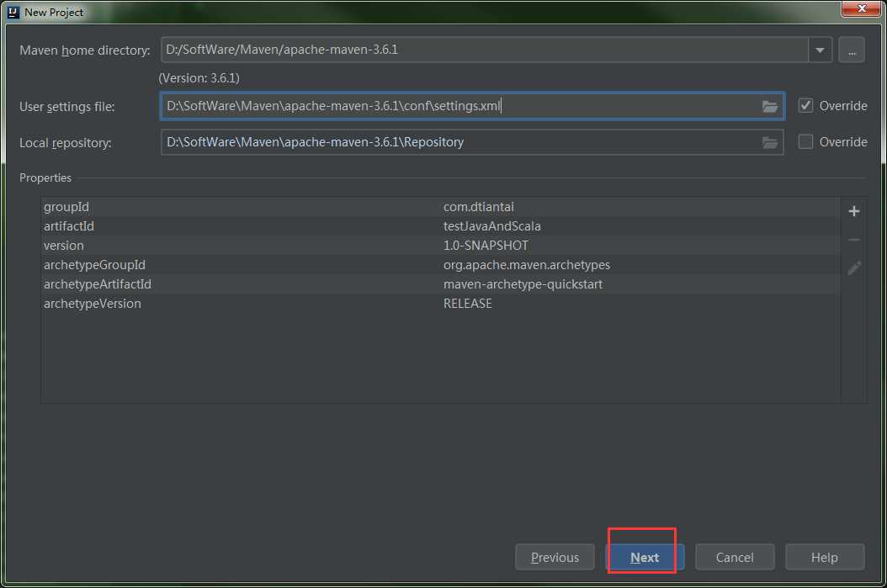Viewport: 887px width, 588px height.
Task: Click the testJavaAndScala value
Action: [x=491, y=226]
